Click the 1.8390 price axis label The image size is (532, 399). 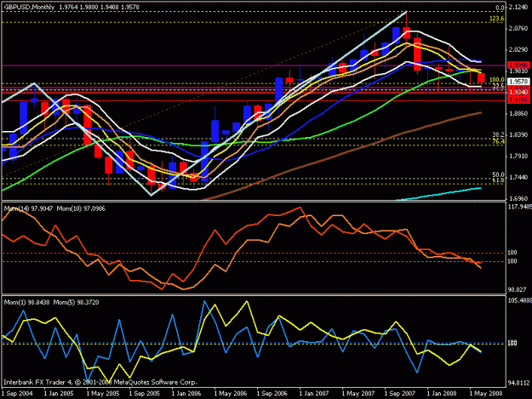coord(518,135)
